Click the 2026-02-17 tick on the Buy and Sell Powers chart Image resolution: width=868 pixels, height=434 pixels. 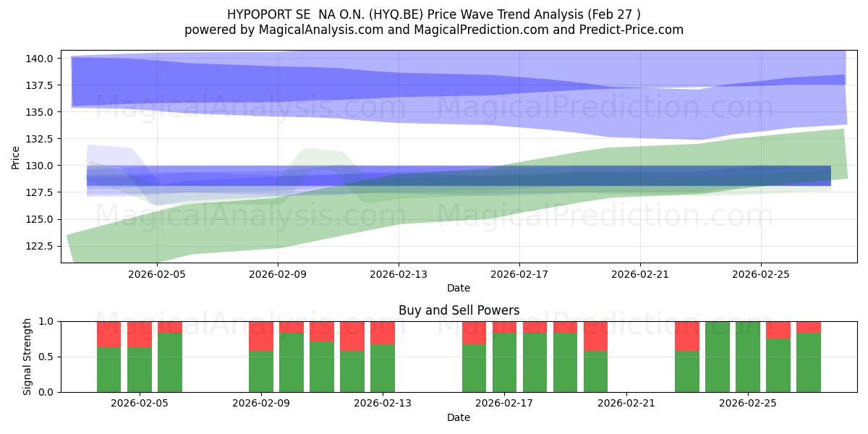click(504, 404)
